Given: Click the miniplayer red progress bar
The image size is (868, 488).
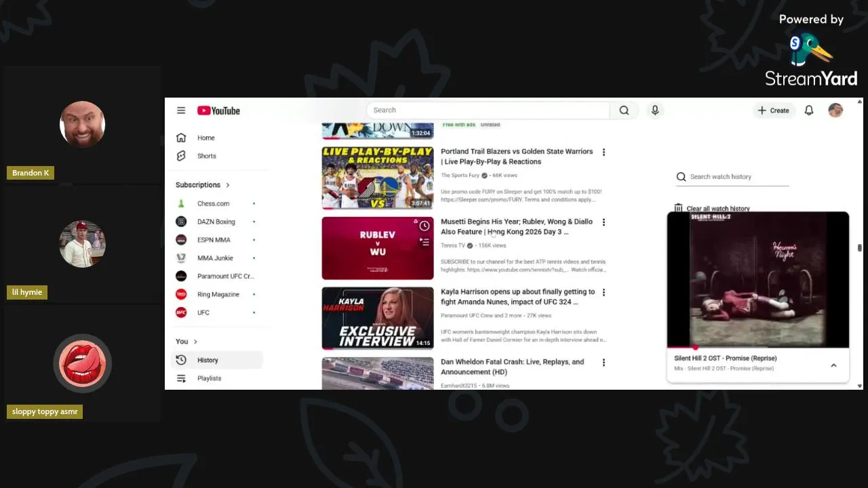Looking at the screenshot, I should coord(681,347).
